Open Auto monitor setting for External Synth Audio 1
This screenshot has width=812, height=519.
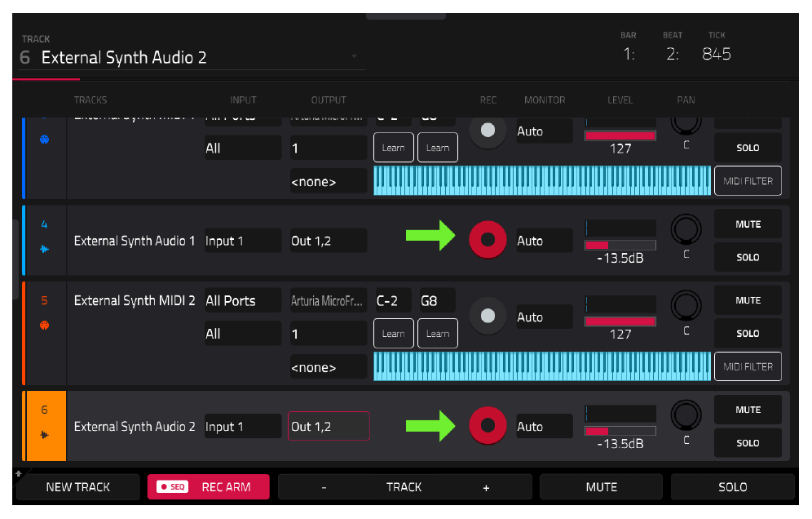pyautogui.click(x=545, y=241)
